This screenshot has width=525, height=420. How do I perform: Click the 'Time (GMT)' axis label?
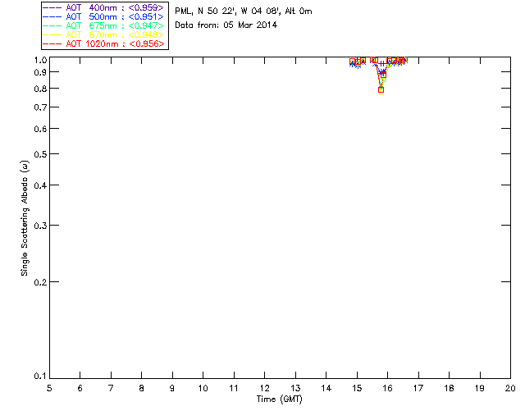click(279, 399)
